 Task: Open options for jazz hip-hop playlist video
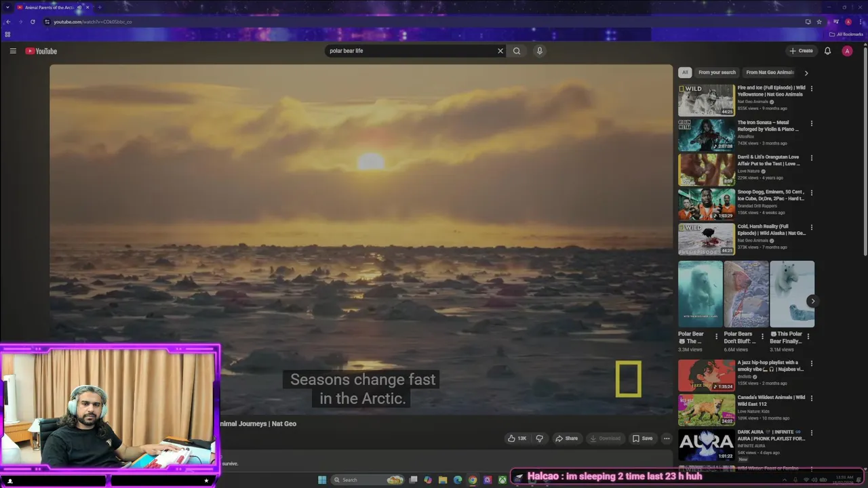click(812, 364)
